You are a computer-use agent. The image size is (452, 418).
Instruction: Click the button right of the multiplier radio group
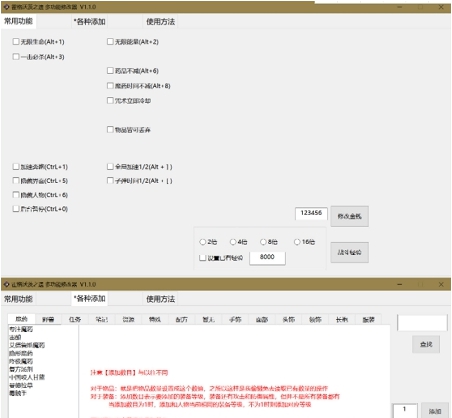click(349, 252)
